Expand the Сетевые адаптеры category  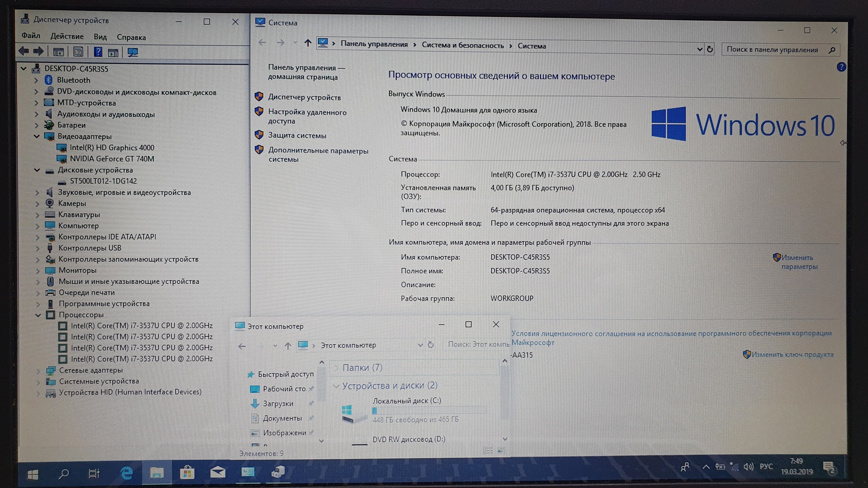click(x=38, y=370)
